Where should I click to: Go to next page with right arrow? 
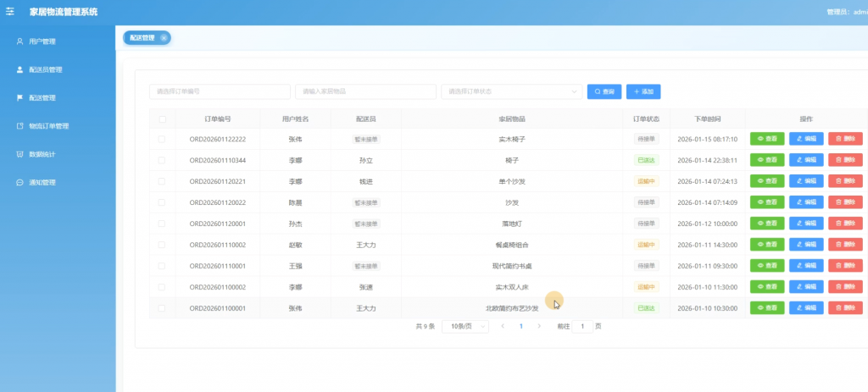[x=539, y=326]
